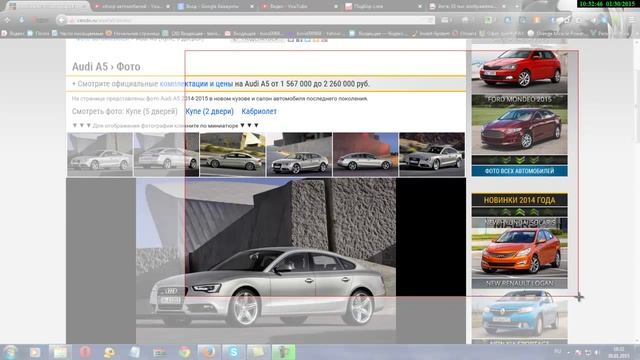Select the fourth Audi A5 thumbnail
Screen dimensions: 640x360
click(299, 154)
